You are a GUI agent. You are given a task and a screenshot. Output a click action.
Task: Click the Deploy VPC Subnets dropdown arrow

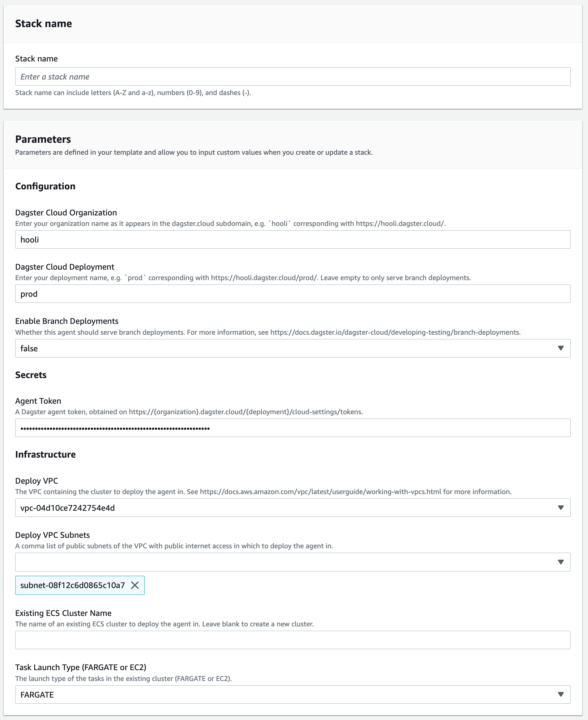560,562
